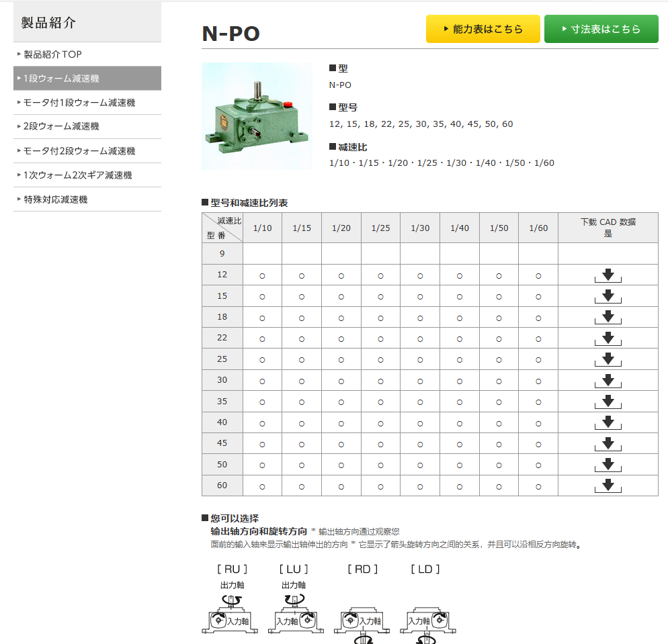Click the model 40 row header cell
668x644 pixels.
tap(222, 422)
